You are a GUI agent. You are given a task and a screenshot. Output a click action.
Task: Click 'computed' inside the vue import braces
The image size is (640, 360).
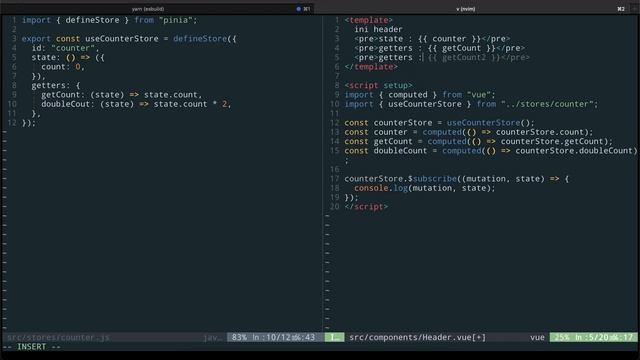tap(407, 95)
